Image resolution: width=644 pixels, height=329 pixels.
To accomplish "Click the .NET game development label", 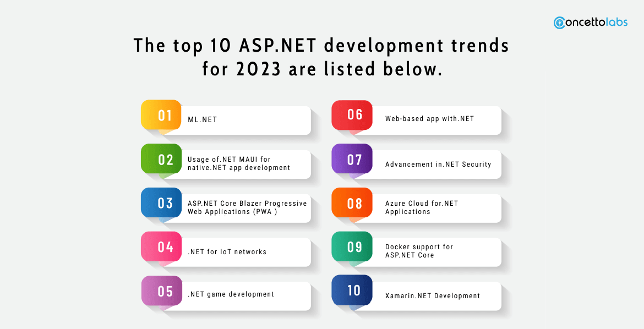I will click(x=231, y=294).
